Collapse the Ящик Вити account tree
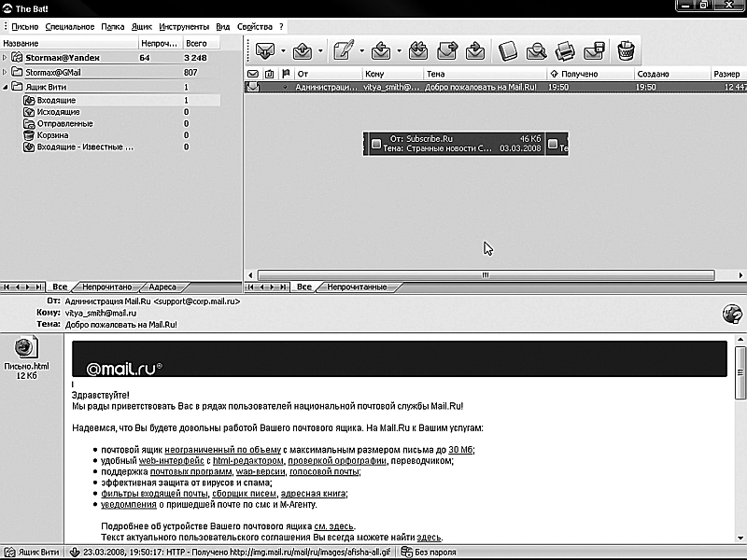Viewport: 747px width, 560px height. (5, 87)
